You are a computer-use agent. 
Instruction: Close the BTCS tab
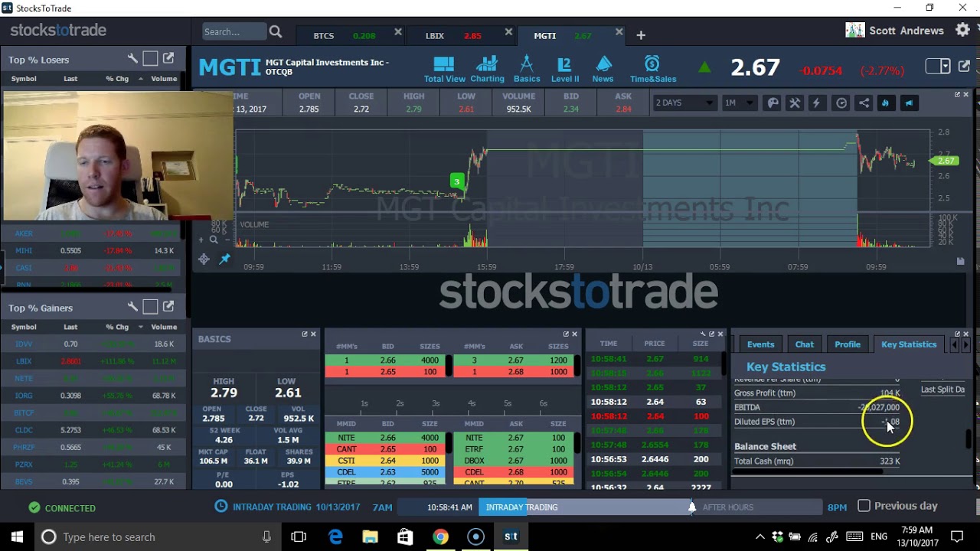(398, 32)
